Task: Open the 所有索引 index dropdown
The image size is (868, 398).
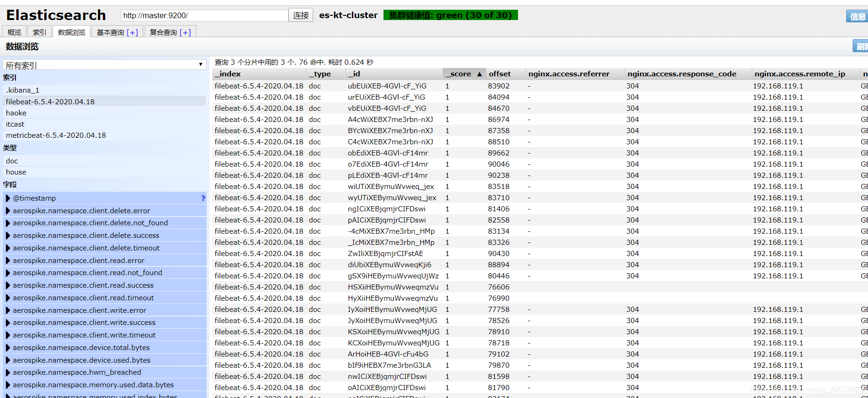Action: click(x=104, y=65)
